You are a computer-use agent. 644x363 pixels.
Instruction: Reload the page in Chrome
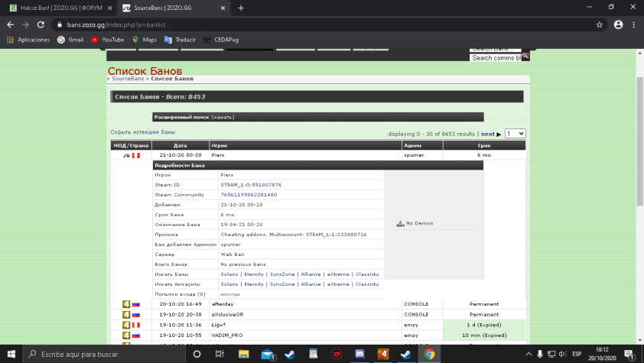point(42,24)
